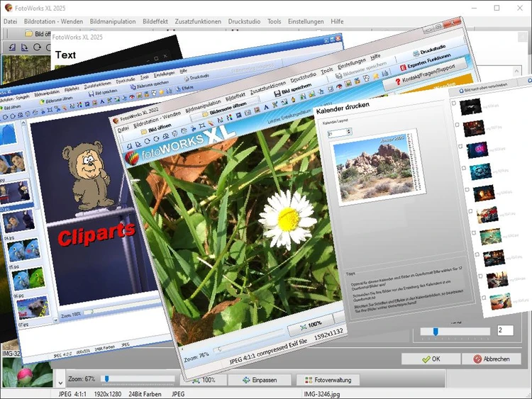
Task: Click Bild speichern icon in the Cliparts window
Action: pos(91,94)
